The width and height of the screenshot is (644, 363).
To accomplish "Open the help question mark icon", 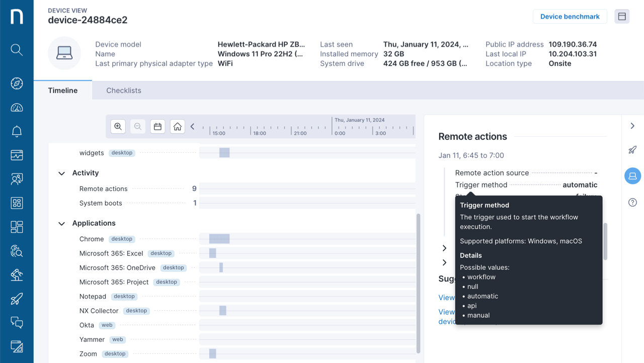I will 632,202.
